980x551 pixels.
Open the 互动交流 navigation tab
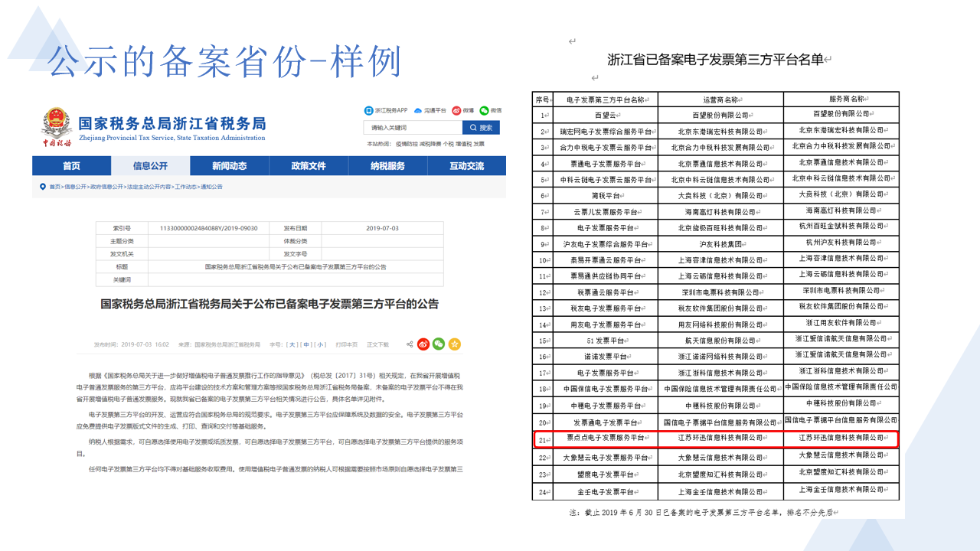click(x=466, y=166)
